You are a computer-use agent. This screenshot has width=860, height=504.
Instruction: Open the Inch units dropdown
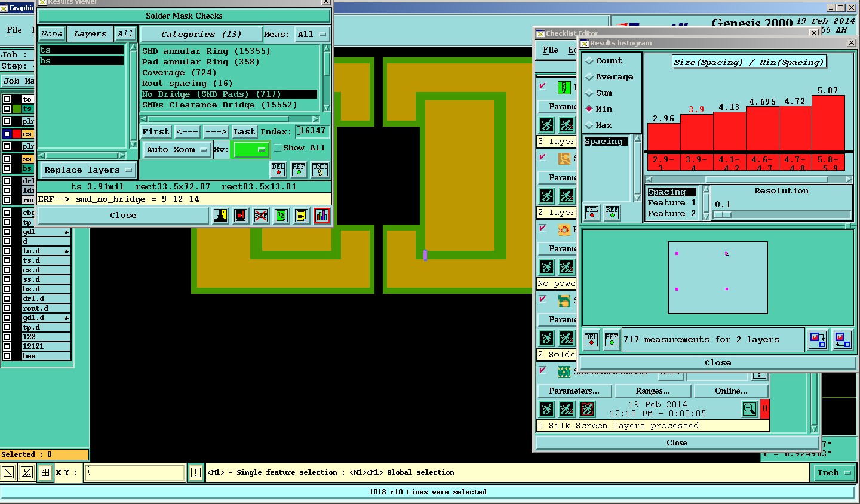click(x=834, y=473)
